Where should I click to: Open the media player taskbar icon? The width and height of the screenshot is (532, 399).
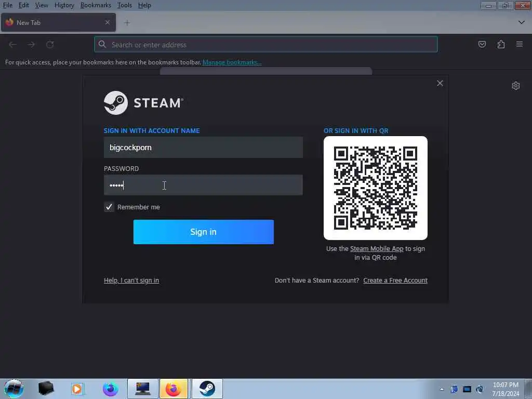pos(77,389)
